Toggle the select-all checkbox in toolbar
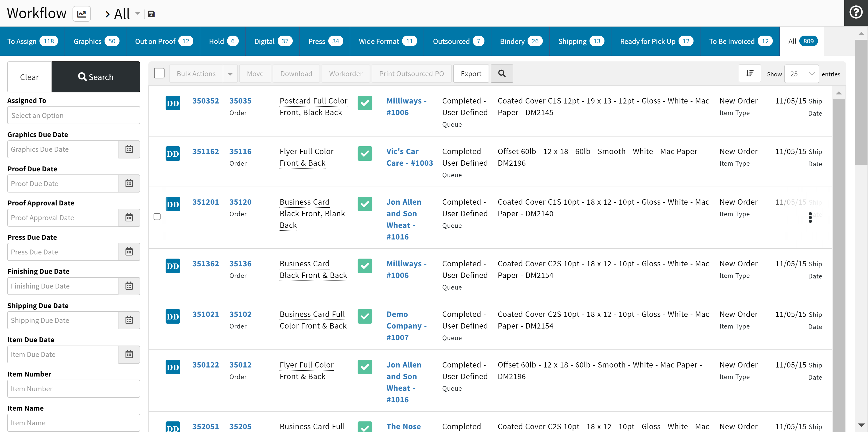This screenshot has height=432, width=868. (x=159, y=73)
